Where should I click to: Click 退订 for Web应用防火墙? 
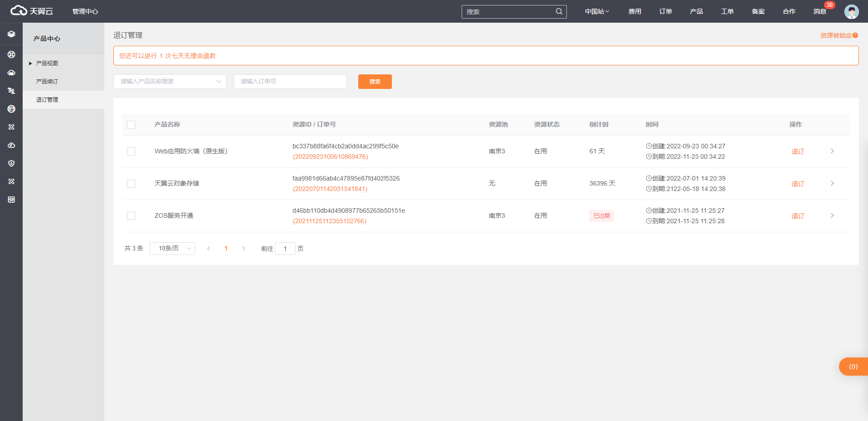tap(798, 152)
